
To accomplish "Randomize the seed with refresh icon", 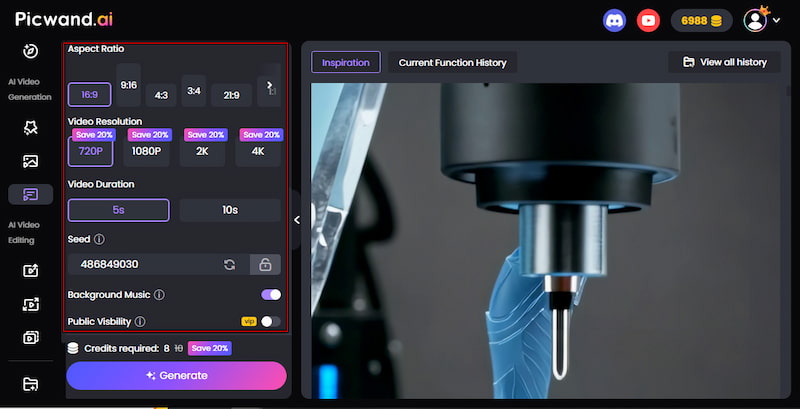I will pyautogui.click(x=230, y=265).
